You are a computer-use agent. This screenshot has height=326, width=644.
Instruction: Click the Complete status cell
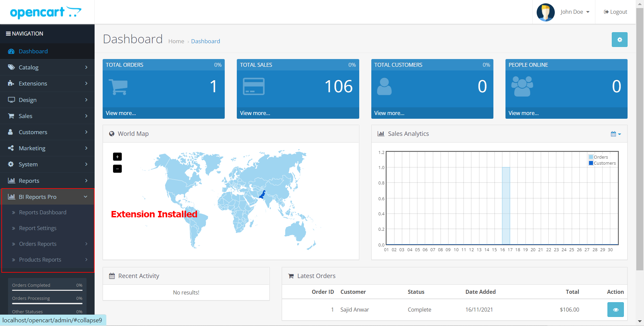(x=419, y=310)
